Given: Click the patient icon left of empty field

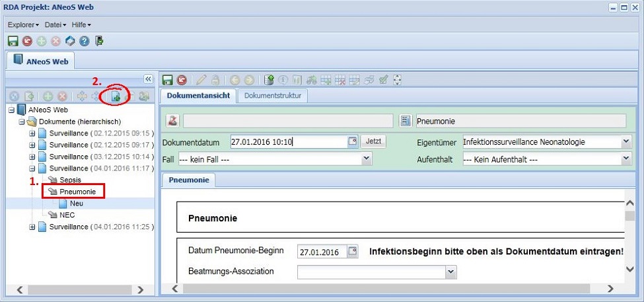Looking at the screenshot, I should pyautogui.click(x=172, y=121).
